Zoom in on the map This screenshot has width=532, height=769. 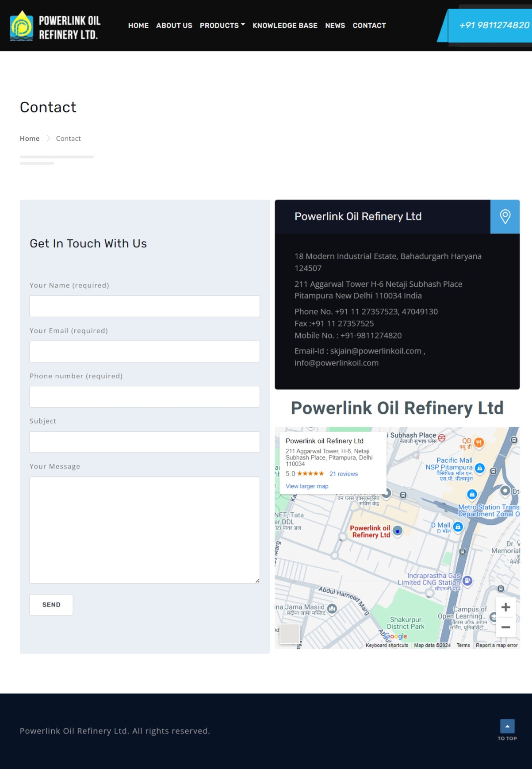(x=505, y=608)
